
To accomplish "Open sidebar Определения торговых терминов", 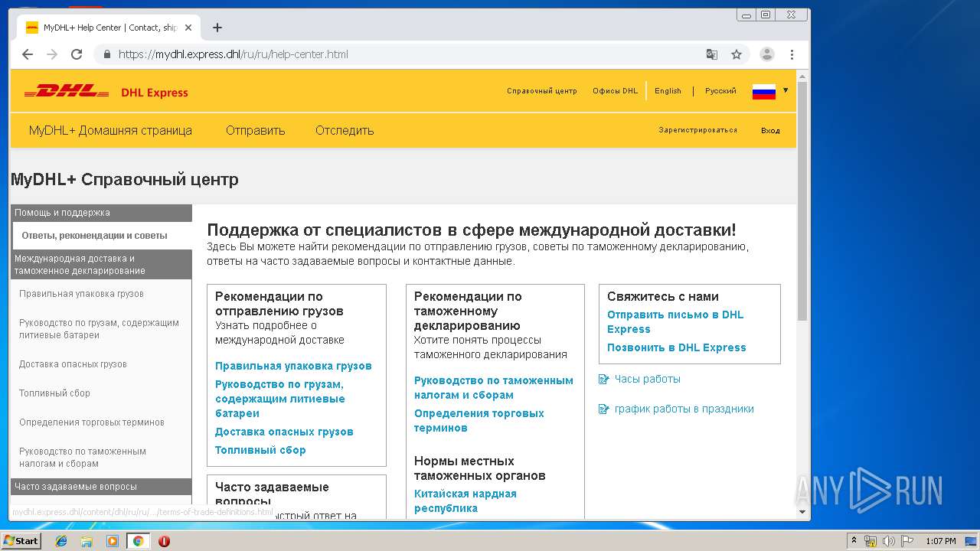I will (x=92, y=422).
